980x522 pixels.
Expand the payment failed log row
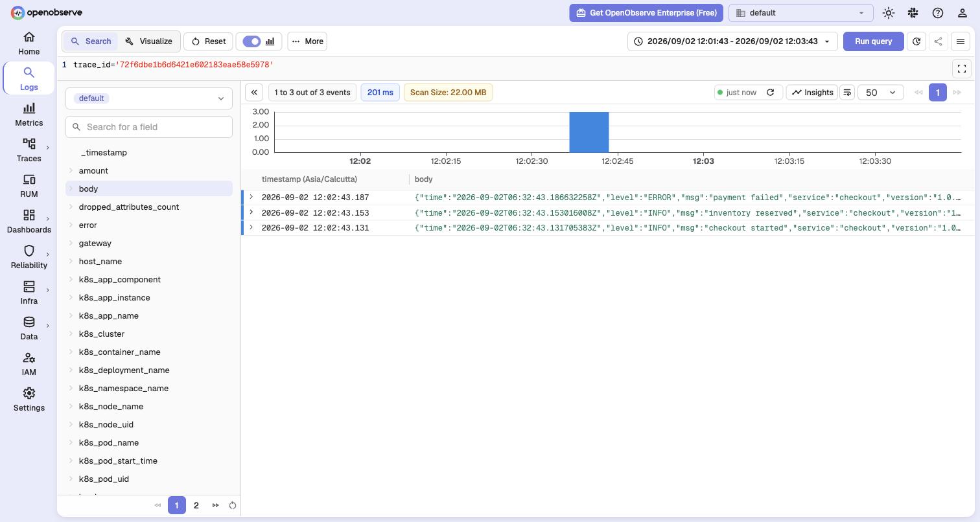251,197
